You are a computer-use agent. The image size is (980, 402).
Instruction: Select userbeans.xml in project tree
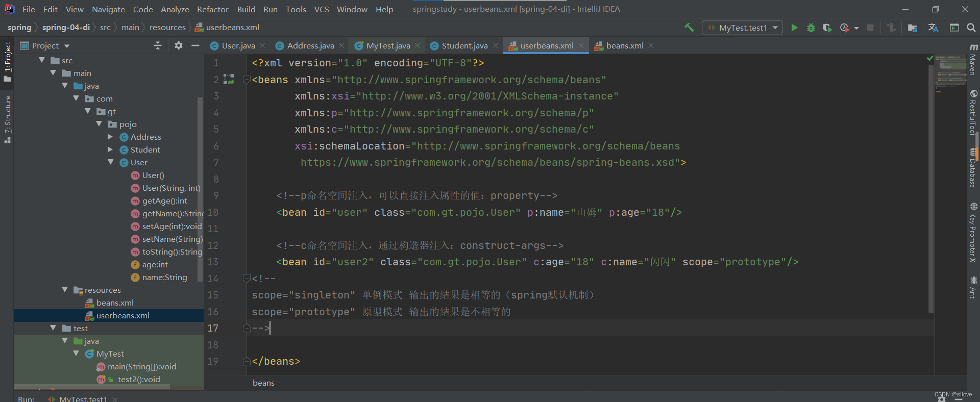point(122,316)
